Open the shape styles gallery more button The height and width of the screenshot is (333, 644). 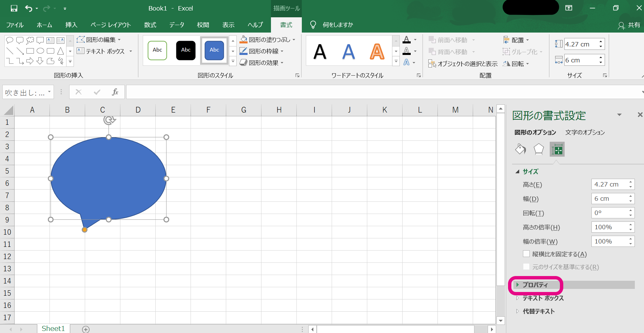pos(233,61)
